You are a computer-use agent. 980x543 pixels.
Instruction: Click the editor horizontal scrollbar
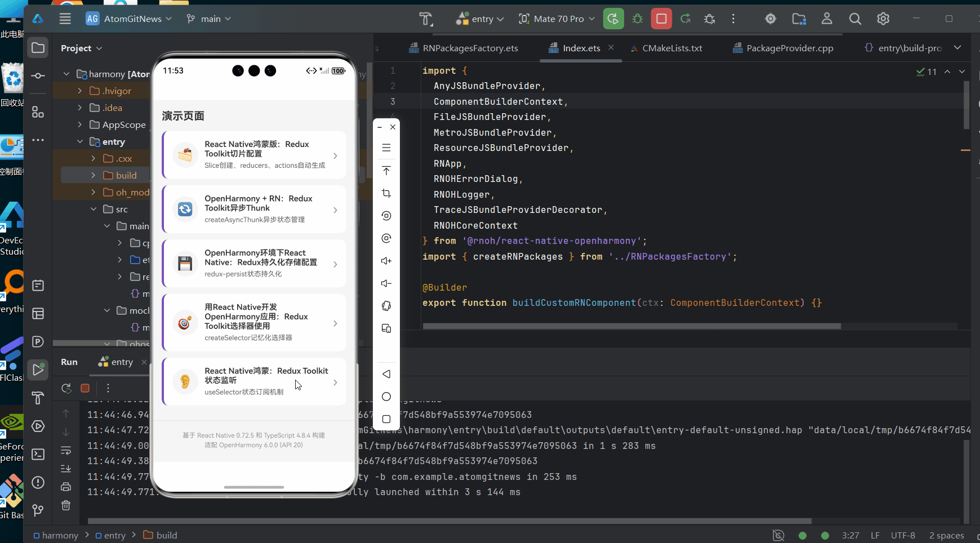tap(631, 326)
